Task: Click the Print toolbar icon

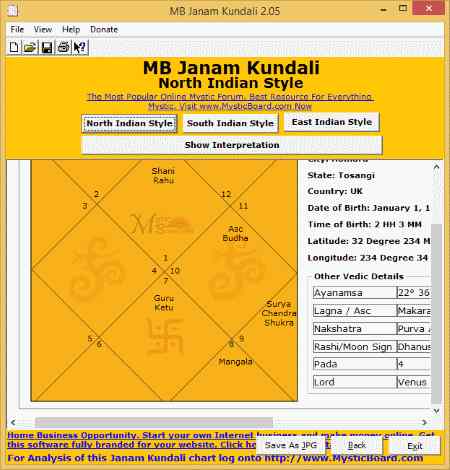Action: pos(63,47)
